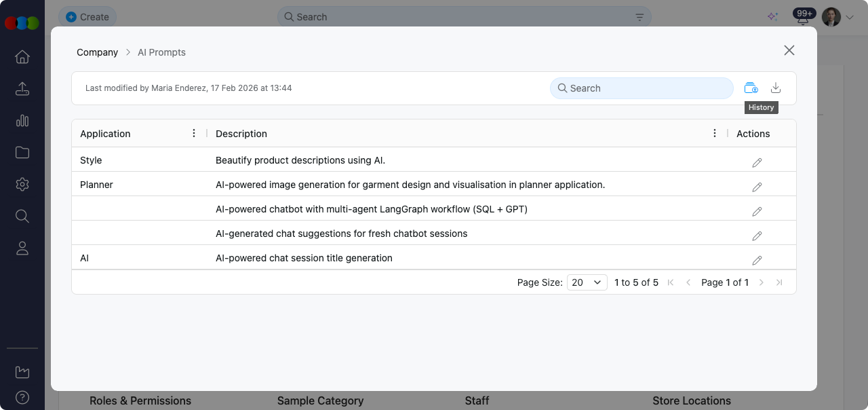
Task: Edit the Planner image generation prompt
Action: pyautogui.click(x=757, y=187)
